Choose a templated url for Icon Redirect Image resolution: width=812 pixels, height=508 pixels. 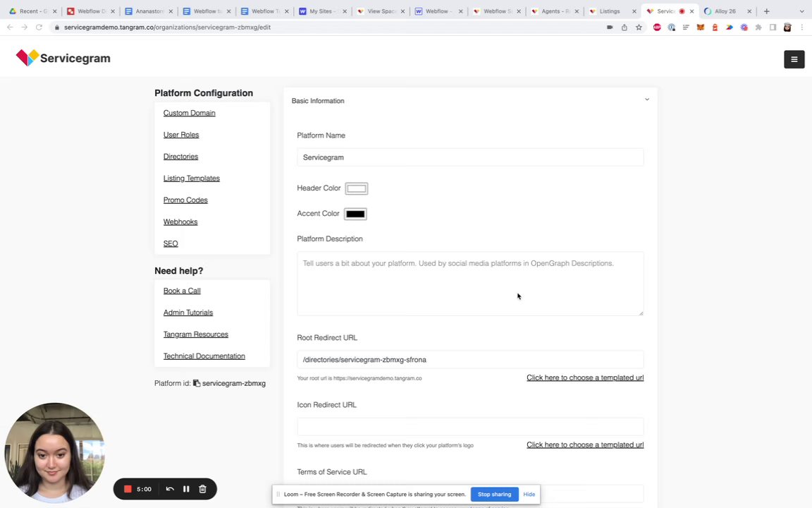584,445
